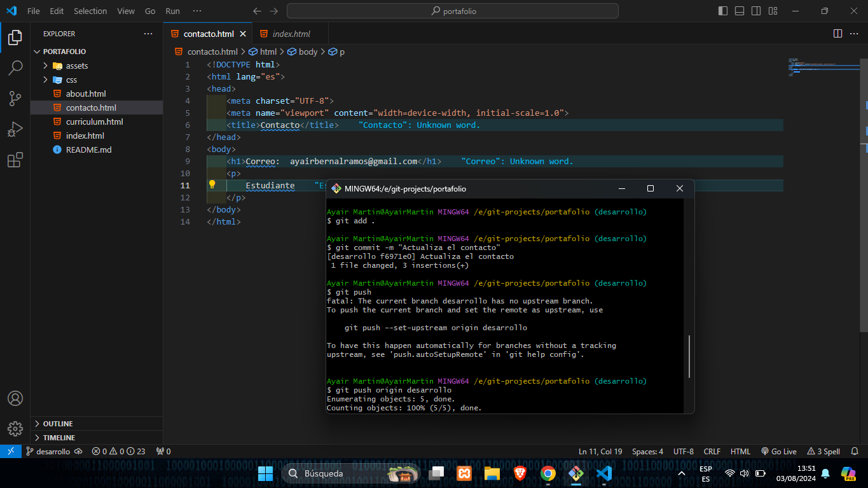868x488 pixels.
Task: Go back using the left arrow
Action: (x=257, y=11)
